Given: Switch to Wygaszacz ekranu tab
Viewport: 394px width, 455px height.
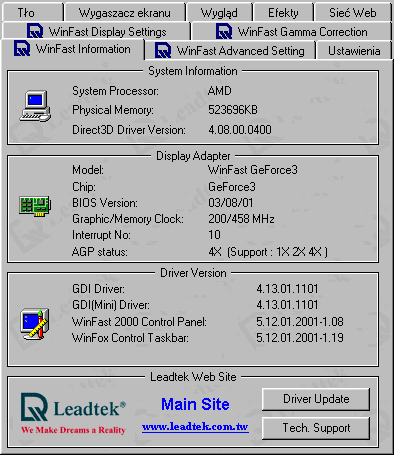Looking at the screenshot, I should pos(125,12).
